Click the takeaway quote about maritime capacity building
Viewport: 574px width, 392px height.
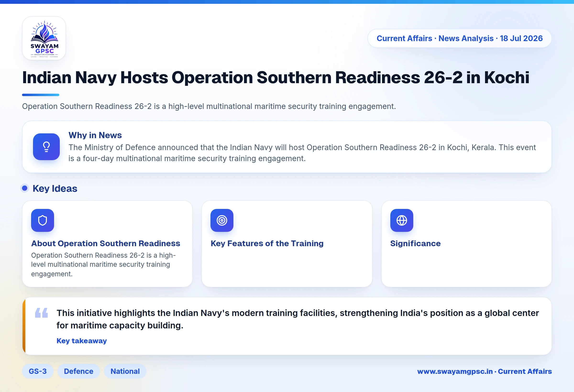click(x=298, y=319)
